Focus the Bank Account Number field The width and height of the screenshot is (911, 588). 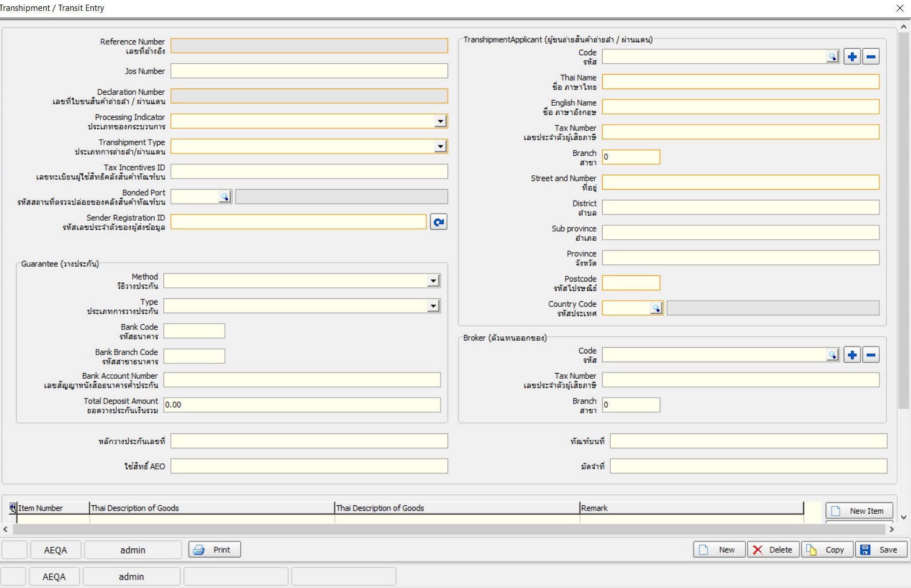(x=303, y=380)
